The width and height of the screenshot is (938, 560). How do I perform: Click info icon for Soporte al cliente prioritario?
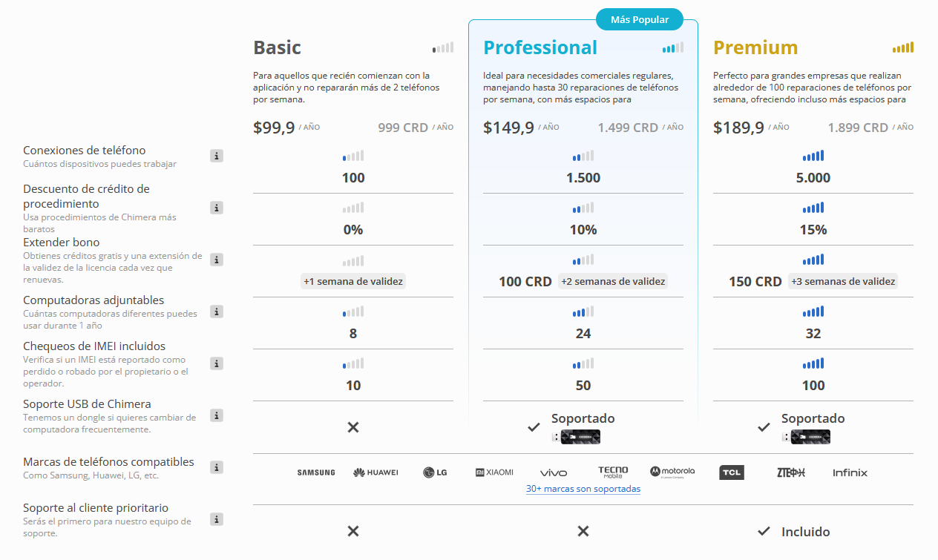coord(217,519)
